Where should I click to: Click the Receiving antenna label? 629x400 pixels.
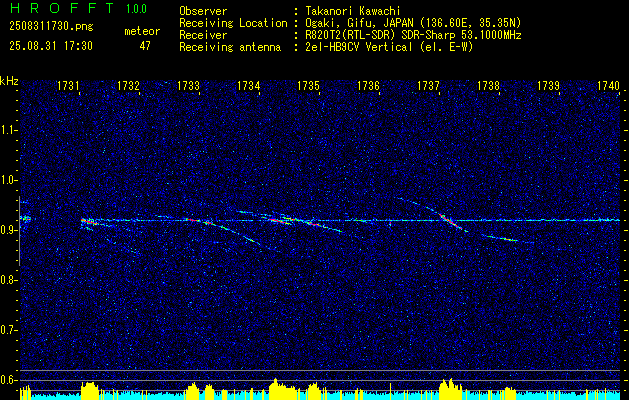230,47
